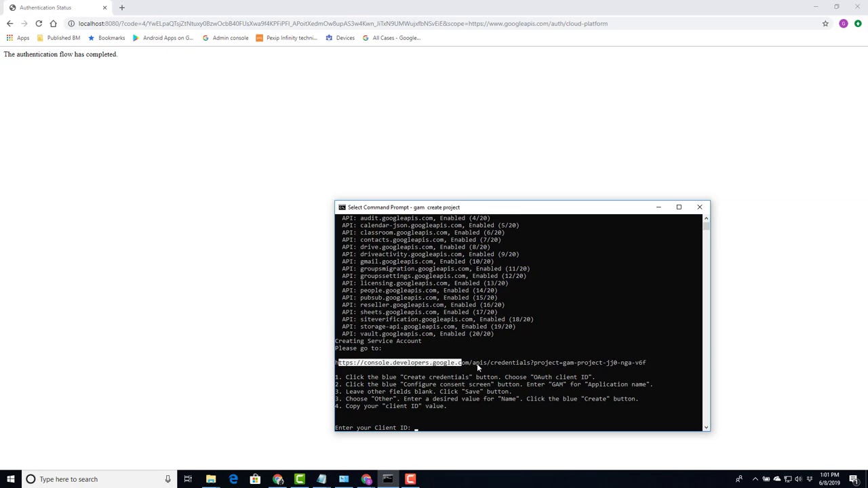Click the Command Prompt title bar icon

tap(342, 207)
